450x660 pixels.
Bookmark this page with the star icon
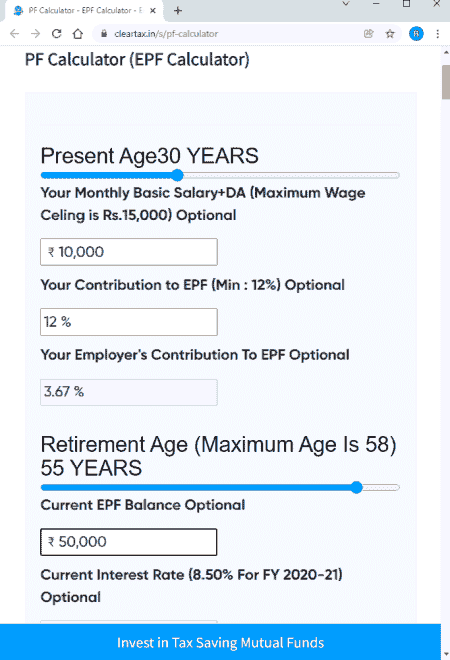pyautogui.click(x=390, y=34)
